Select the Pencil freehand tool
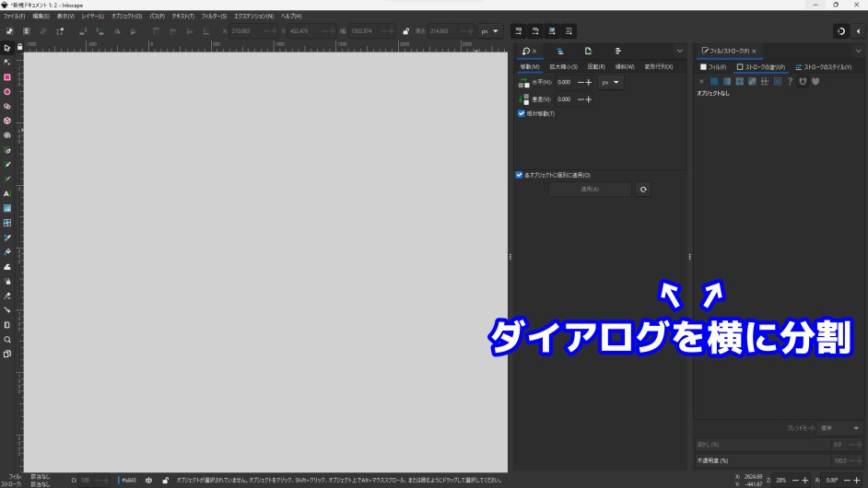Screen dimensions: 868x488 pos(7,164)
